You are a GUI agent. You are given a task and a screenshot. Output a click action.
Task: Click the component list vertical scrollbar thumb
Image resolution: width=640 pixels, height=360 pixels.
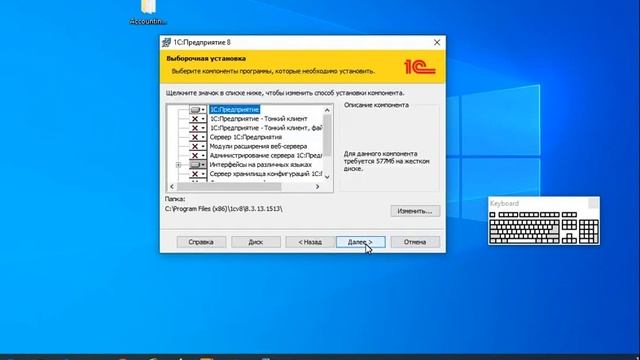tap(327, 135)
